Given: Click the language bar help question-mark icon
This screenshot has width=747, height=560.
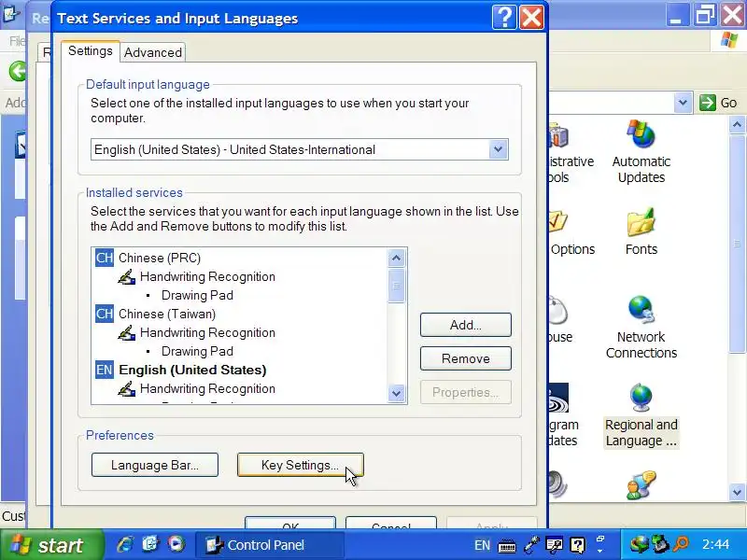Looking at the screenshot, I should [x=577, y=545].
